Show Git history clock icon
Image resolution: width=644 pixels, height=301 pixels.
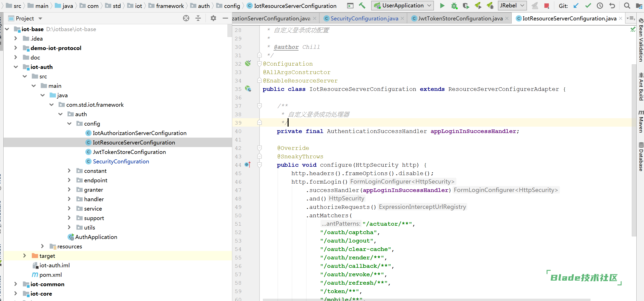(600, 6)
